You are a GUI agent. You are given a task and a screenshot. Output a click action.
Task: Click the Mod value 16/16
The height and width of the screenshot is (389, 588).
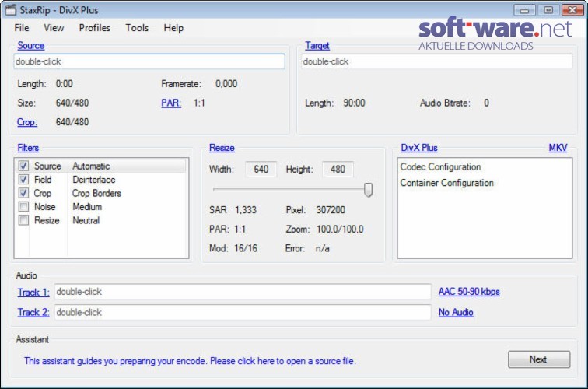click(246, 248)
